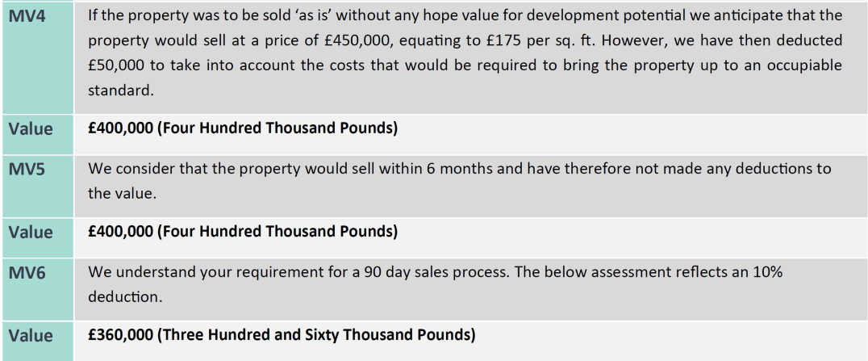Click '(Three Hundred and Sixty Thousand Pounds)' text
Viewport: 868px width, 361px height.
pyautogui.click(x=316, y=335)
